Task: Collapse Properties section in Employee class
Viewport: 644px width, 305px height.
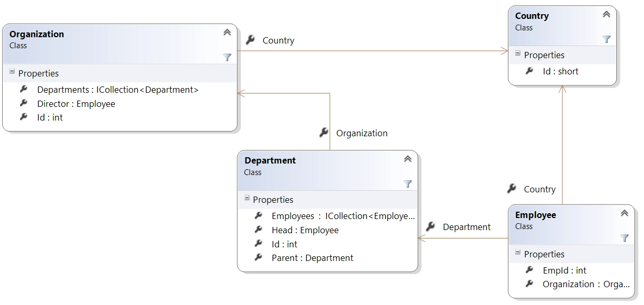Action: (x=518, y=253)
